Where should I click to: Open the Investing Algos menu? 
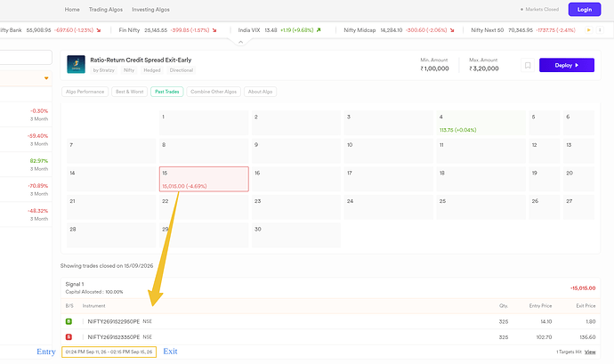[150, 10]
